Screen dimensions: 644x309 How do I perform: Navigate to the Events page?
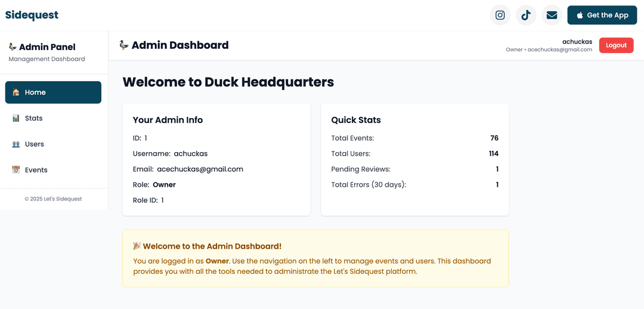click(36, 170)
